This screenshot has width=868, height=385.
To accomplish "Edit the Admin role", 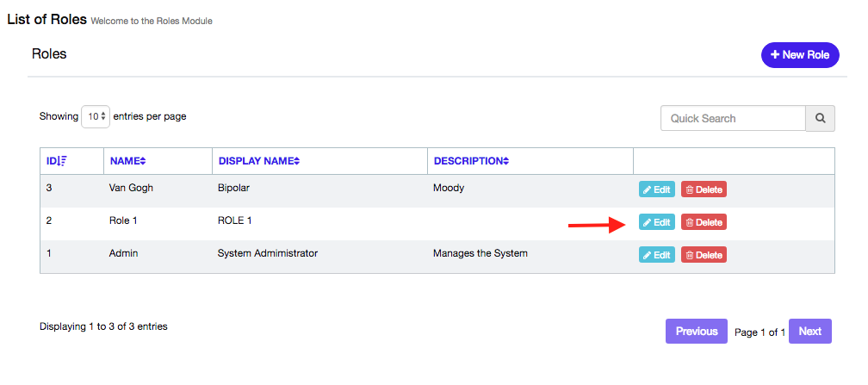I will (x=656, y=255).
